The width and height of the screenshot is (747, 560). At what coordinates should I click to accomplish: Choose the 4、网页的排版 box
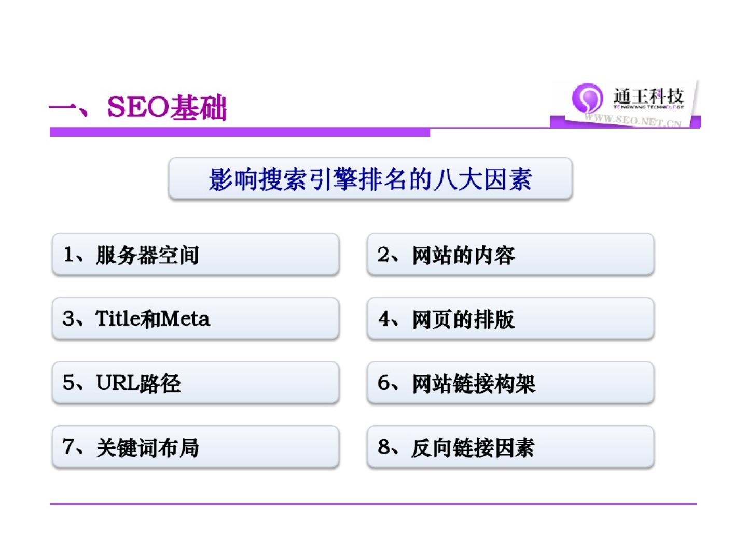point(510,319)
